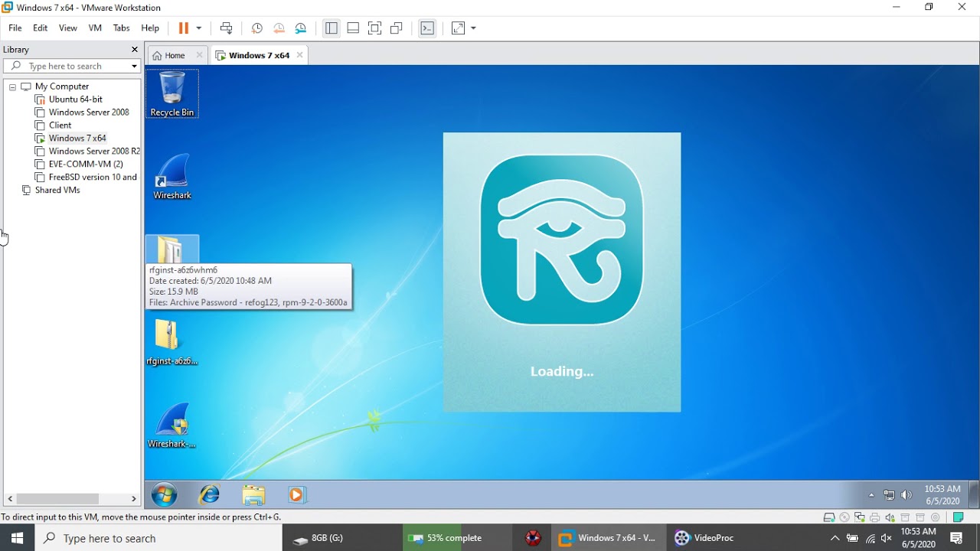980x551 pixels.
Task: Click the orange Suspend VM pause icon
Action: pyautogui.click(x=184, y=28)
